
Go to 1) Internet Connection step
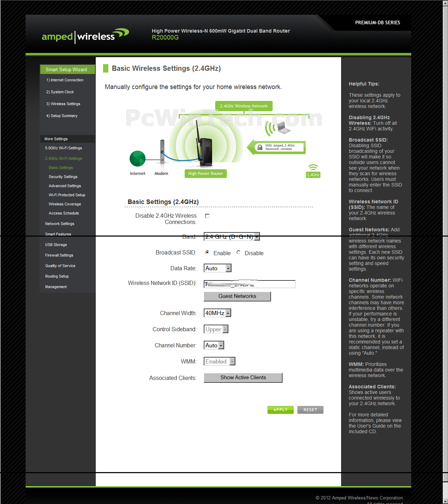point(65,80)
